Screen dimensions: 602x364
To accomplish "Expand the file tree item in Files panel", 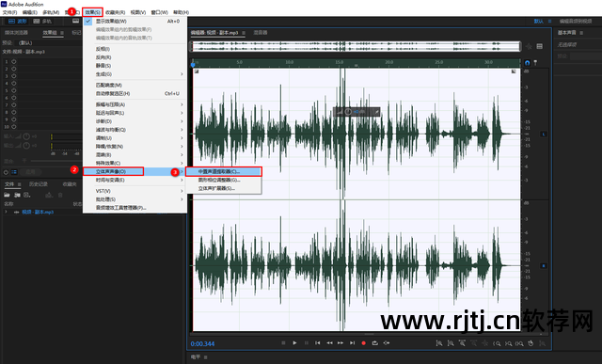I will coord(6,212).
